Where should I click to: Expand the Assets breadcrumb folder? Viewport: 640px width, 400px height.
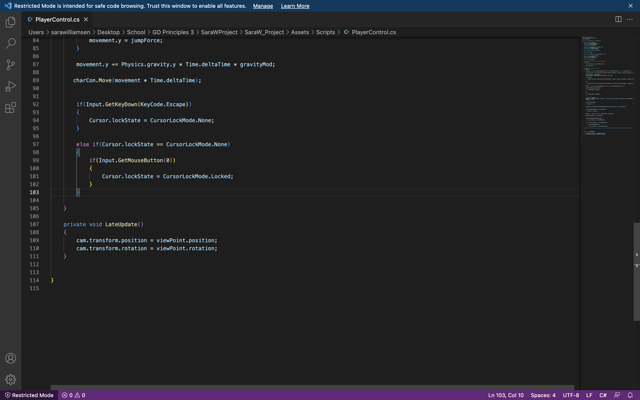pos(300,32)
